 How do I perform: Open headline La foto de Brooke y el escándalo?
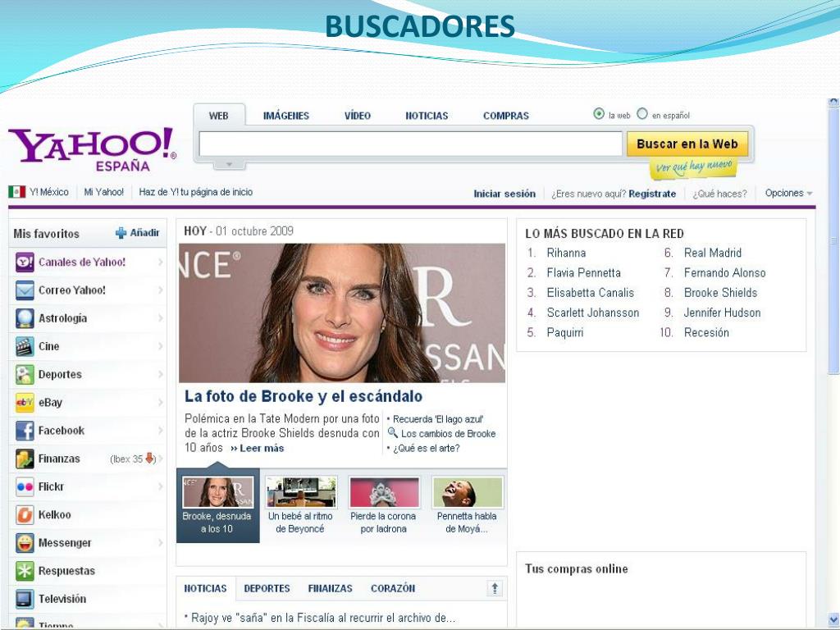tap(304, 396)
